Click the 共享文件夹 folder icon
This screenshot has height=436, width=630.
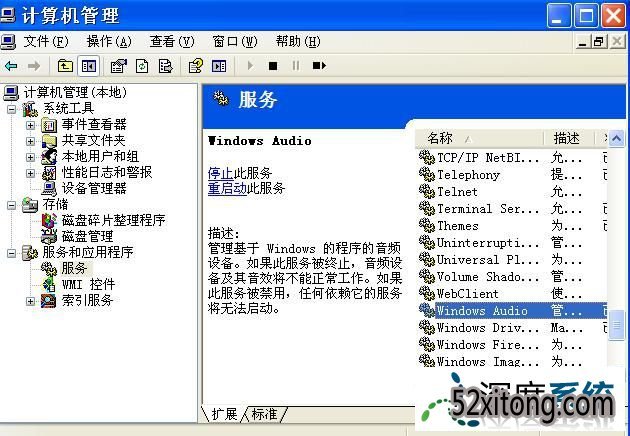click(49, 141)
